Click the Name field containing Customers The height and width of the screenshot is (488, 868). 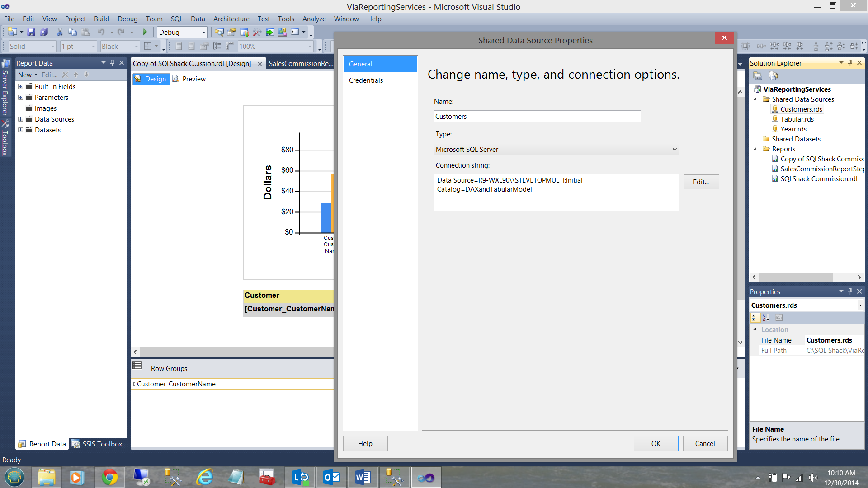coord(537,117)
